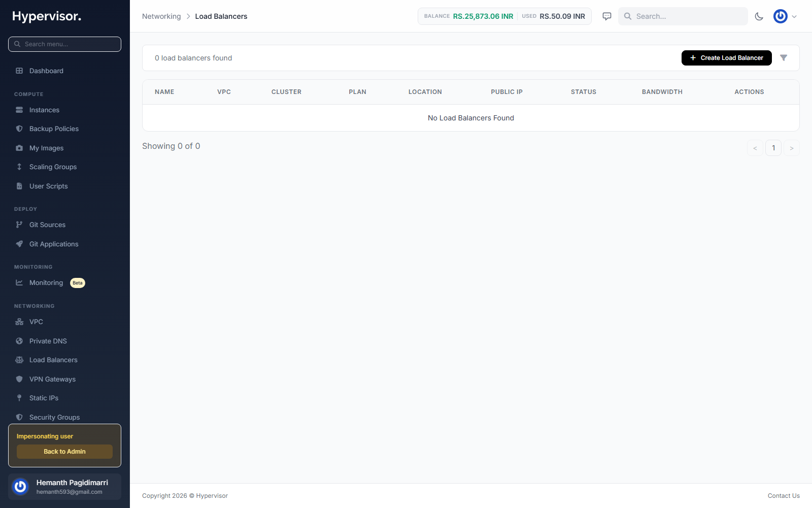Focus the top Search input field
The image size is (812, 508).
[x=683, y=16]
